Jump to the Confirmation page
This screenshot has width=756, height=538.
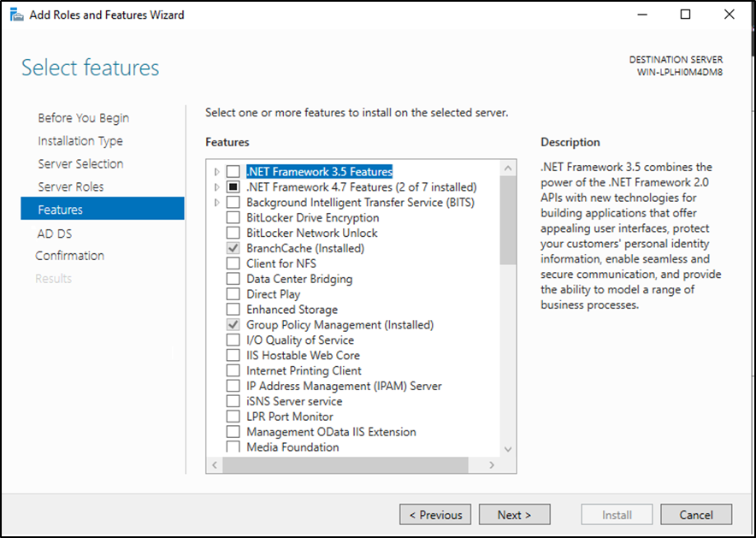(x=70, y=256)
